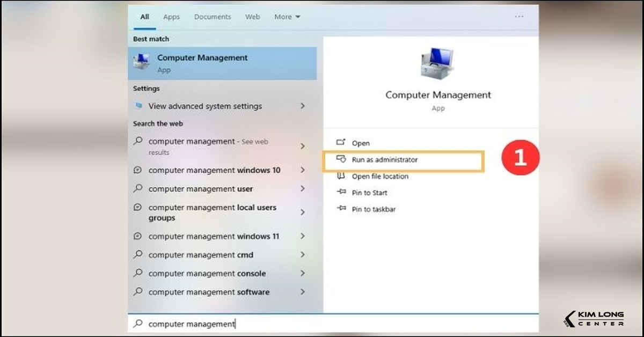Viewport: 644px width, 337px height.
Task: Click the shield icon beside Run as administrator
Action: tap(341, 159)
